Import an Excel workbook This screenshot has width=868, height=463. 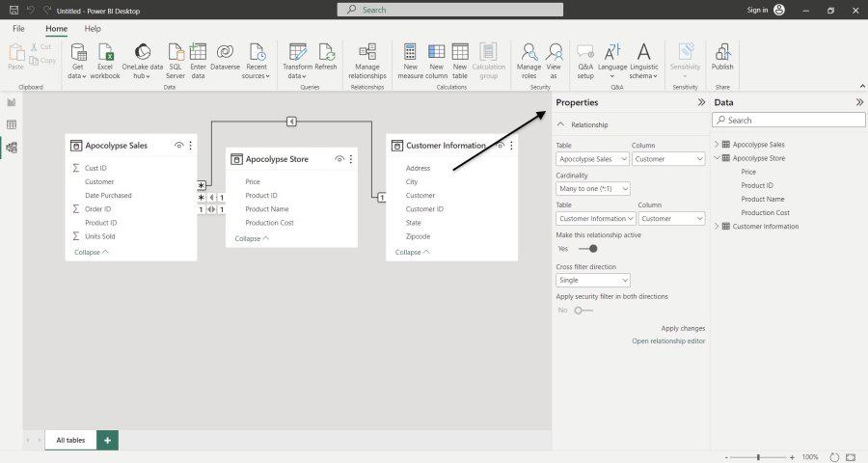click(105, 61)
